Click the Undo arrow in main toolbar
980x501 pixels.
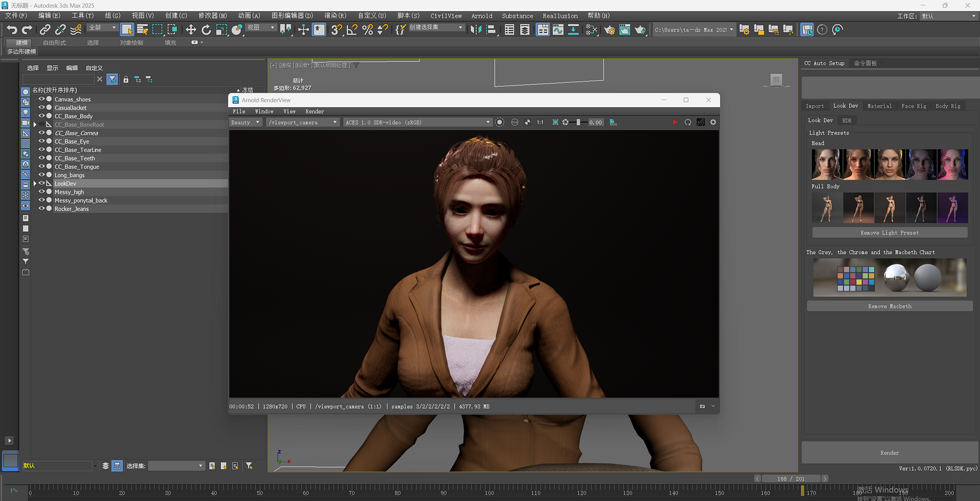click(x=12, y=29)
